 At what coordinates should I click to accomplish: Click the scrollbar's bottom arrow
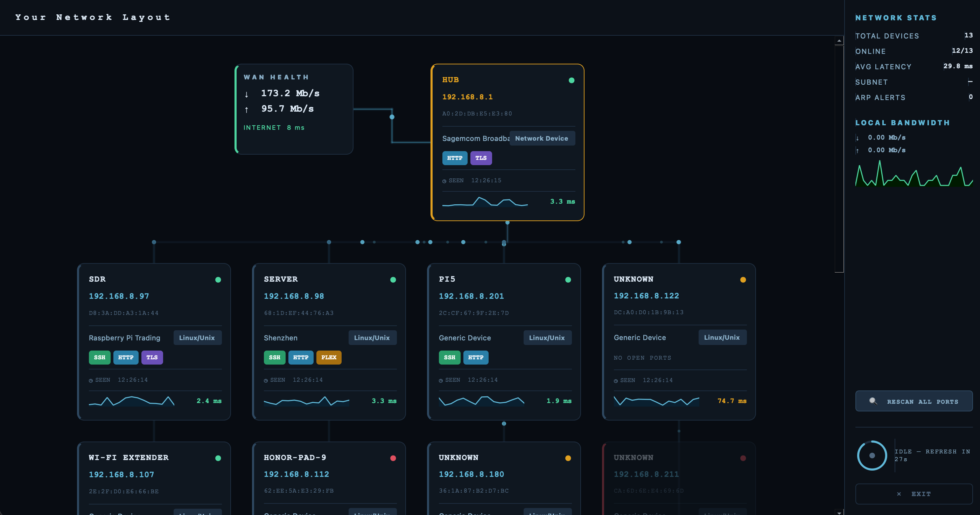point(839,512)
